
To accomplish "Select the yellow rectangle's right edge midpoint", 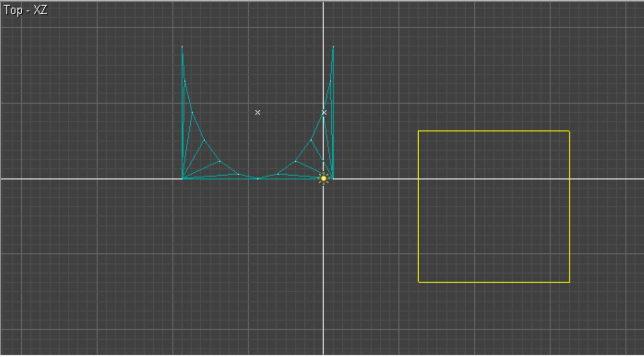I will click(570, 207).
